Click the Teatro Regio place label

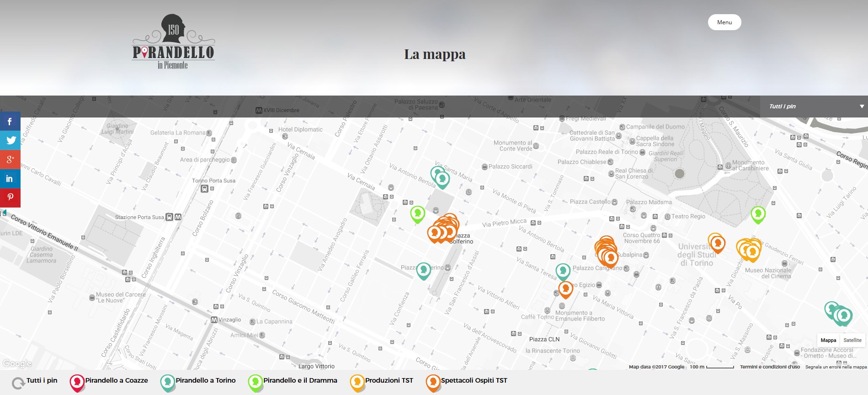coord(688,216)
